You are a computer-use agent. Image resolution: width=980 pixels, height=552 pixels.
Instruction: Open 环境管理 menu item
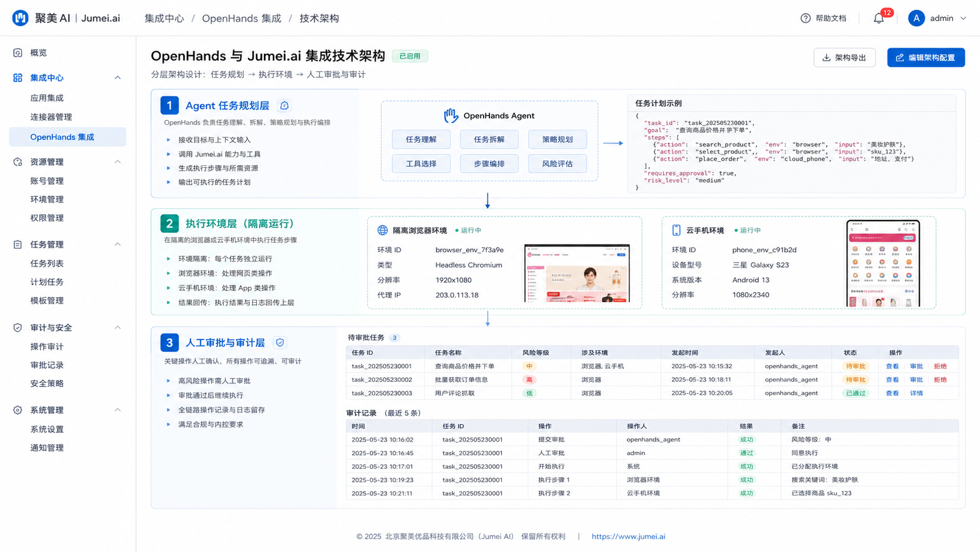tap(47, 199)
